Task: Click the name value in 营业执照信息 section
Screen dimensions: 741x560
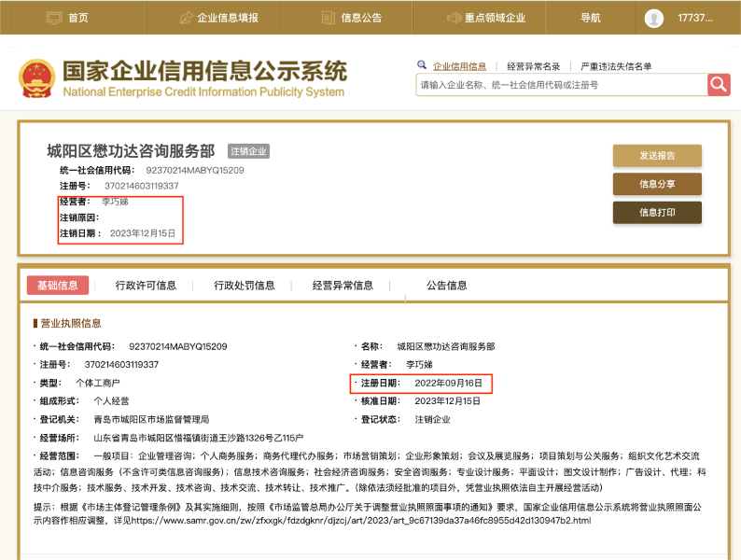Action: point(446,346)
